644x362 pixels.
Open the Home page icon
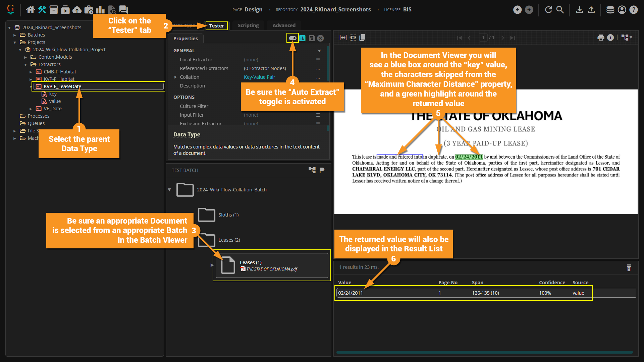pos(31,10)
